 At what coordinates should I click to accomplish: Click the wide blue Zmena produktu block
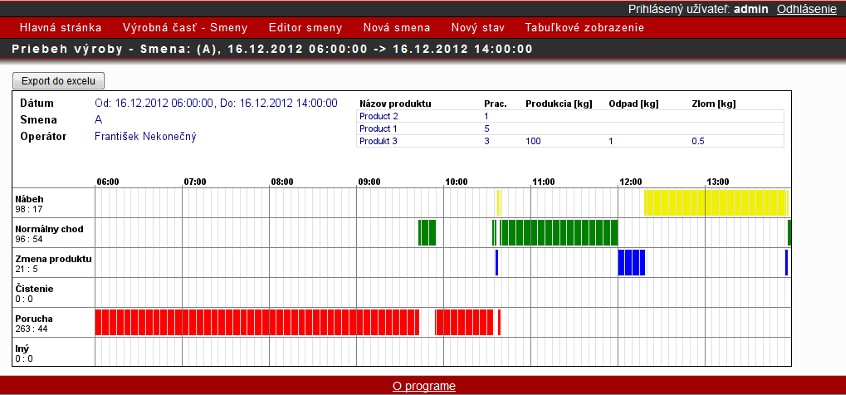(x=631, y=263)
